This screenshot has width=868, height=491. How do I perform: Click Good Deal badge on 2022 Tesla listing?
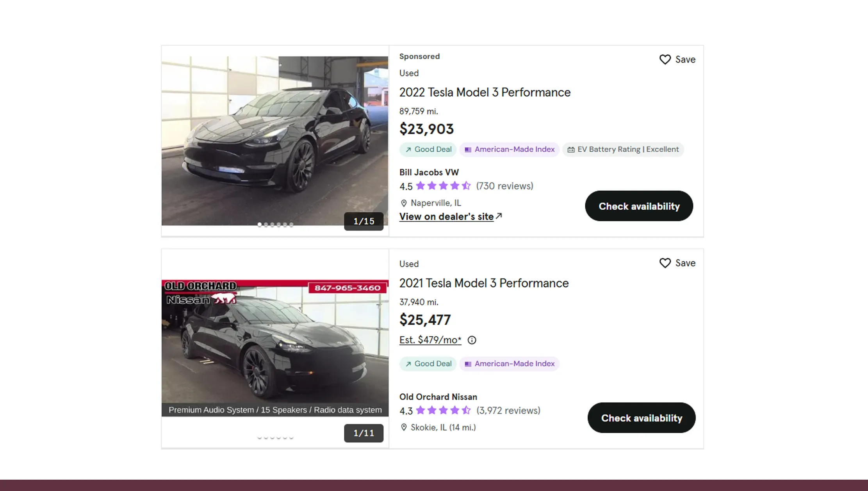(x=428, y=150)
